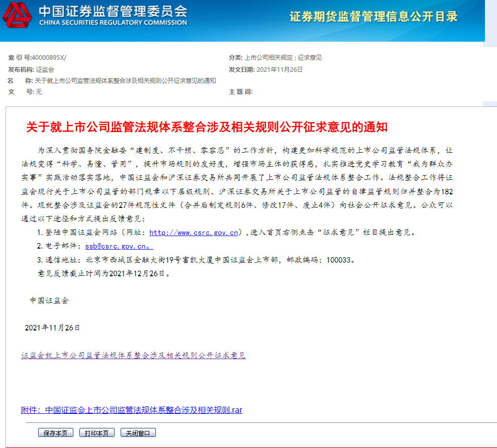Click the 文号 value 无

point(39,92)
